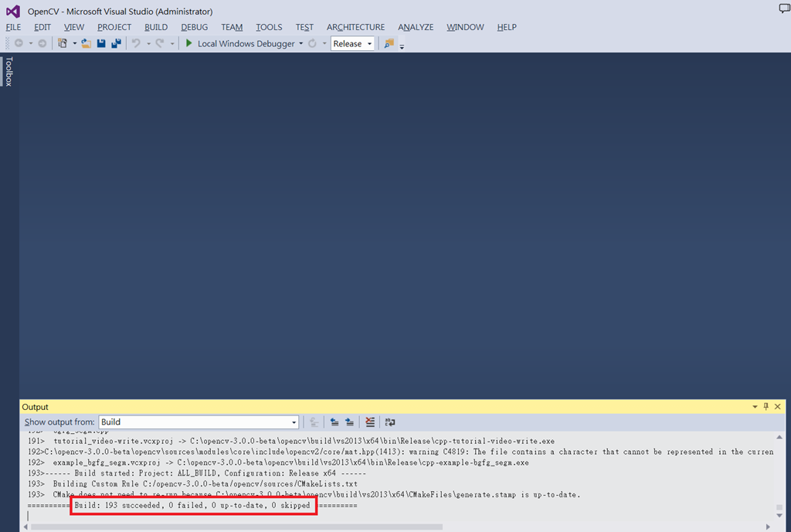The image size is (791, 532).
Task: Click the Restart refresh icon beside debugger
Action: click(x=312, y=43)
